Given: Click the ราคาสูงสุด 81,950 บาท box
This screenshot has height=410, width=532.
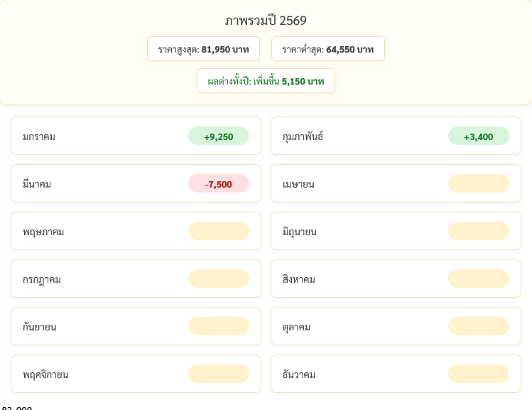Looking at the screenshot, I should (203, 49).
